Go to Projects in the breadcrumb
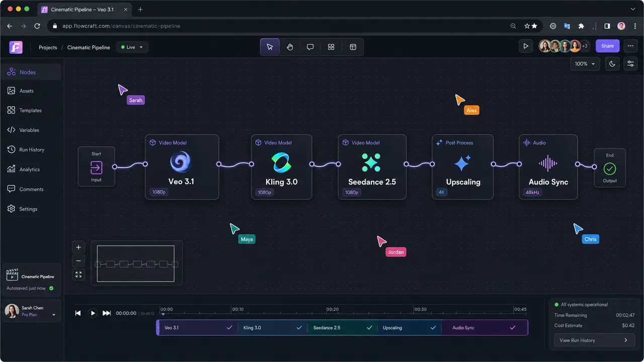The width and height of the screenshot is (644, 362). point(48,47)
